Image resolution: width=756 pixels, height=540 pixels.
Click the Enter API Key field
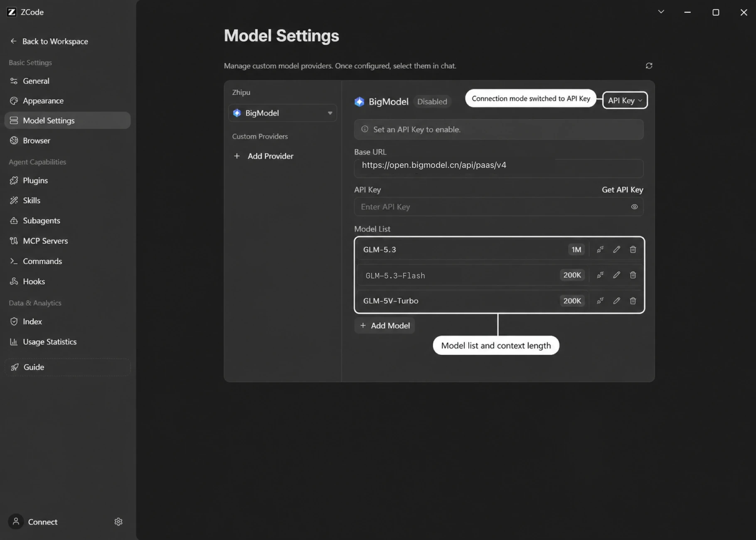pos(498,207)
